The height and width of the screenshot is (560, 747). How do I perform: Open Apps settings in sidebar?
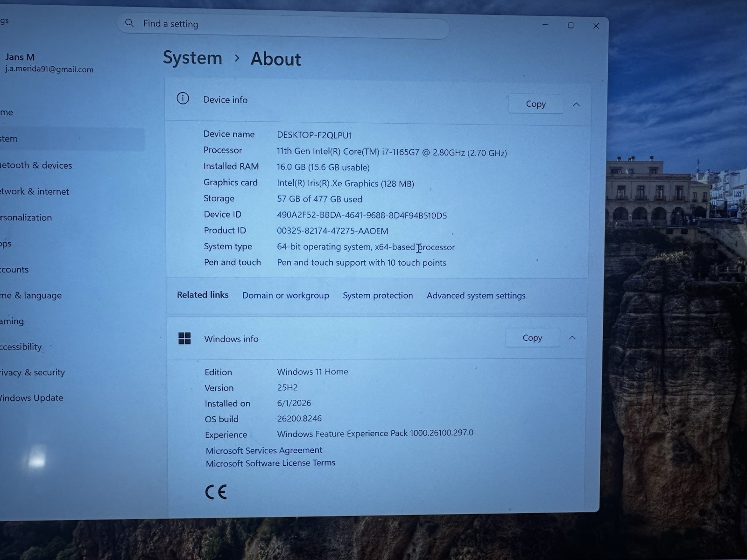6,244
